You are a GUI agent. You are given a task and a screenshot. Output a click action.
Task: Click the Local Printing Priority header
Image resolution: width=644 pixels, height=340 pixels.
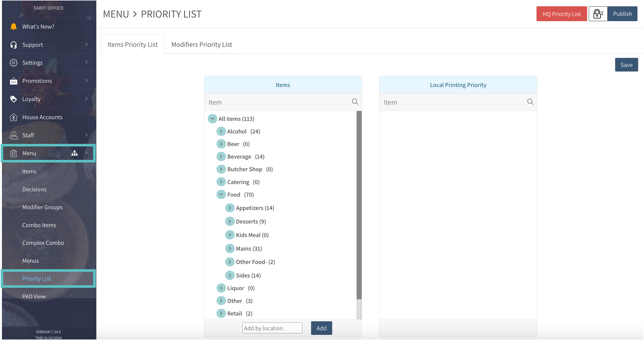click(x=458, y=85)
